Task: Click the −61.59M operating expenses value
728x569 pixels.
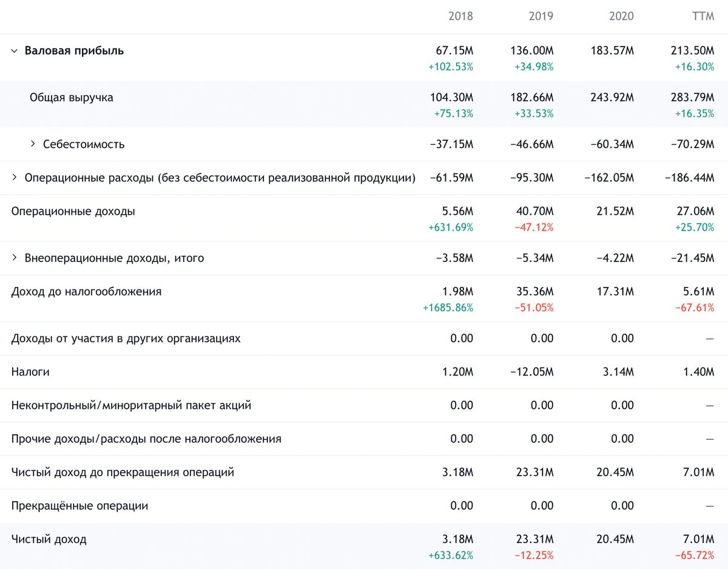Action: coord(452,178)
